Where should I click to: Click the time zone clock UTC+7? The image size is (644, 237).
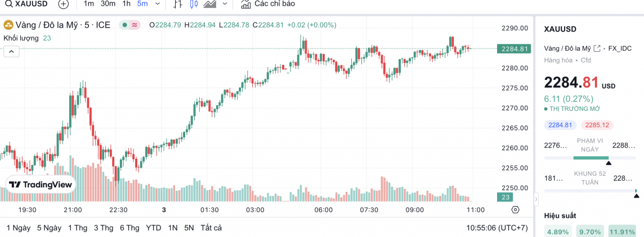point(497,228)
